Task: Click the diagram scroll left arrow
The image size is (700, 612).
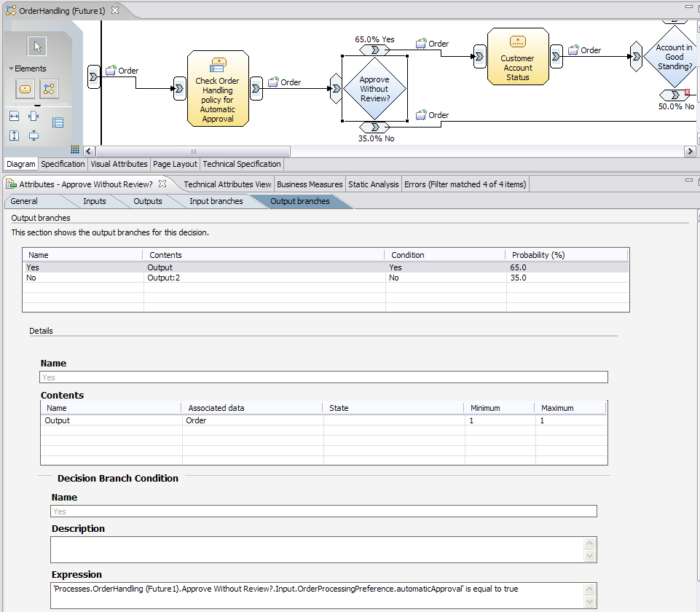Action: pyautogui.click(x=88, y=152)
